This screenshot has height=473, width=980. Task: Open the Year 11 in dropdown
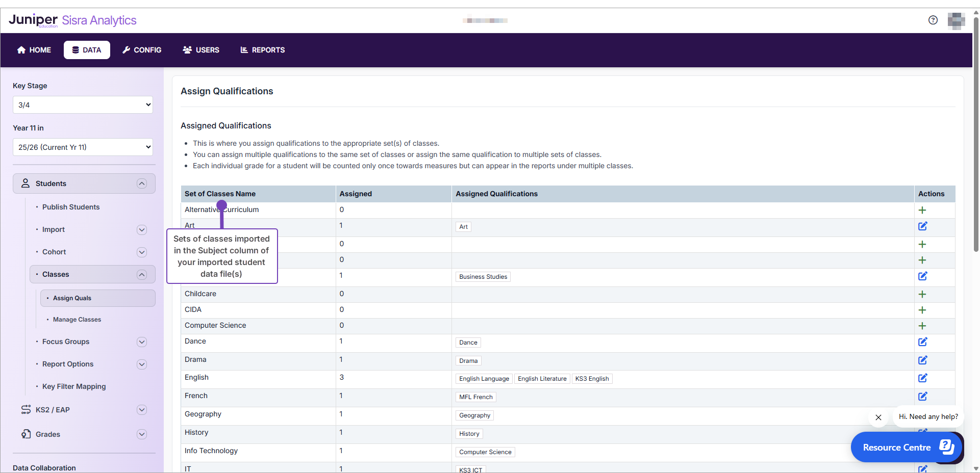coord(83,147)
